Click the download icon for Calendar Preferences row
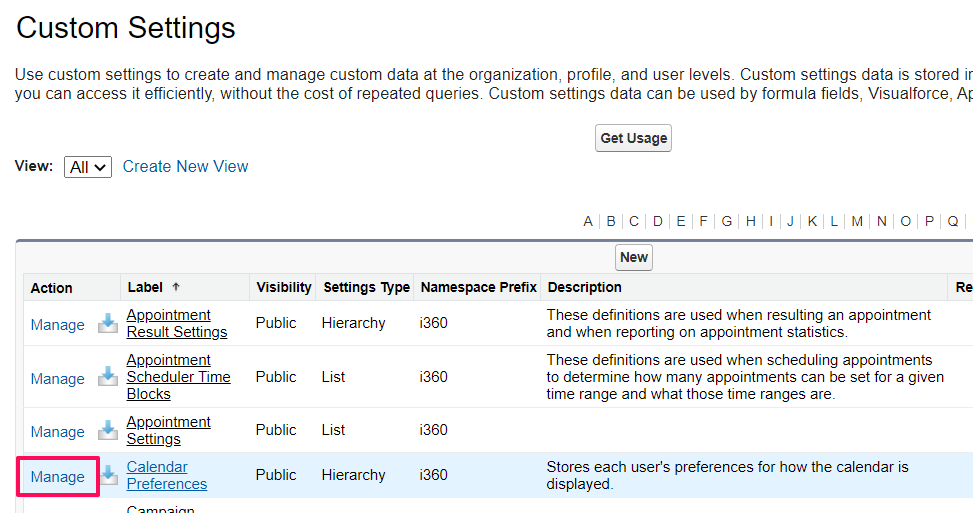 coord(109,475)
